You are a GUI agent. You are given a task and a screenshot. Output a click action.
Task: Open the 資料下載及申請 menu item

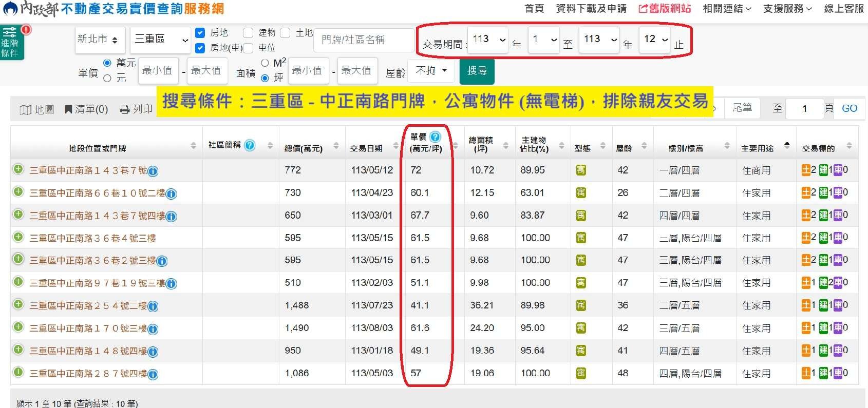click(x=591, y=9)
